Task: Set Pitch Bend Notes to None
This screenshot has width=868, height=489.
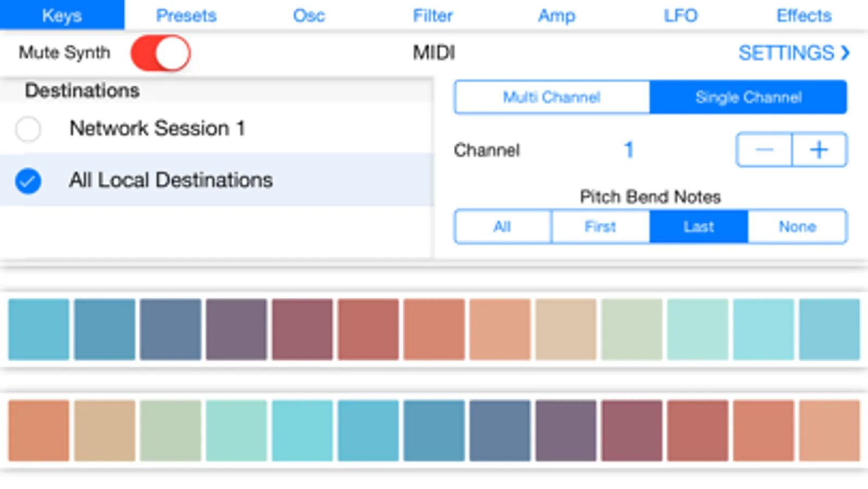Action: [x=797, y=227]
